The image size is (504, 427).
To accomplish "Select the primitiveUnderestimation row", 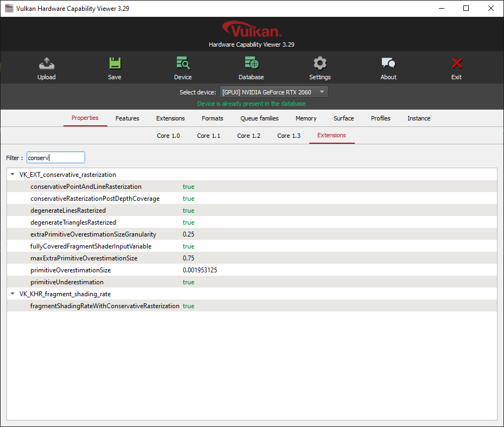I will [x=252, y=282].
